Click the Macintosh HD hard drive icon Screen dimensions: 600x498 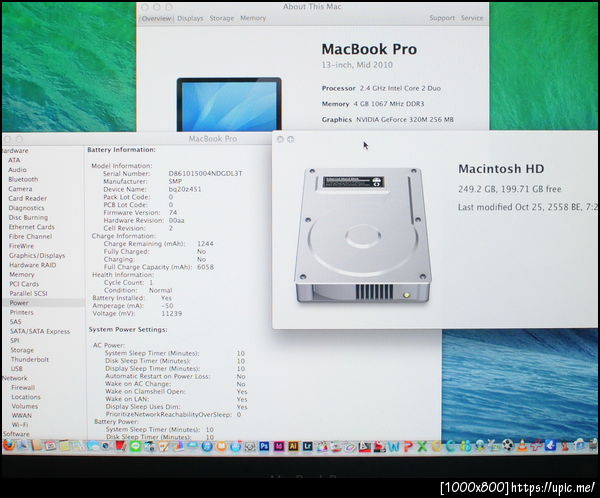363,235
